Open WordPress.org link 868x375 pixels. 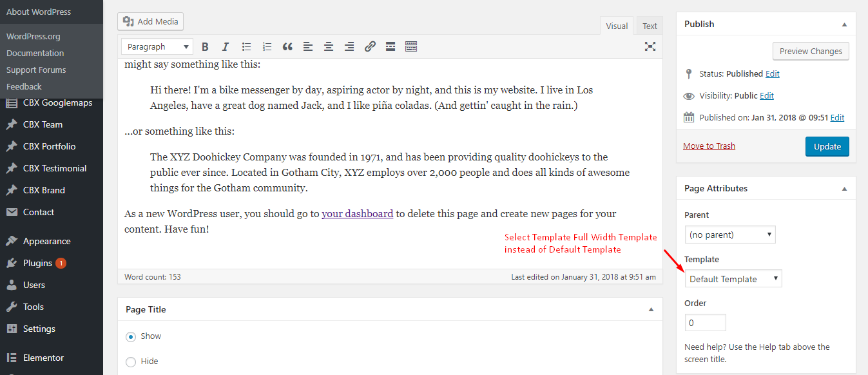(34, 36)
